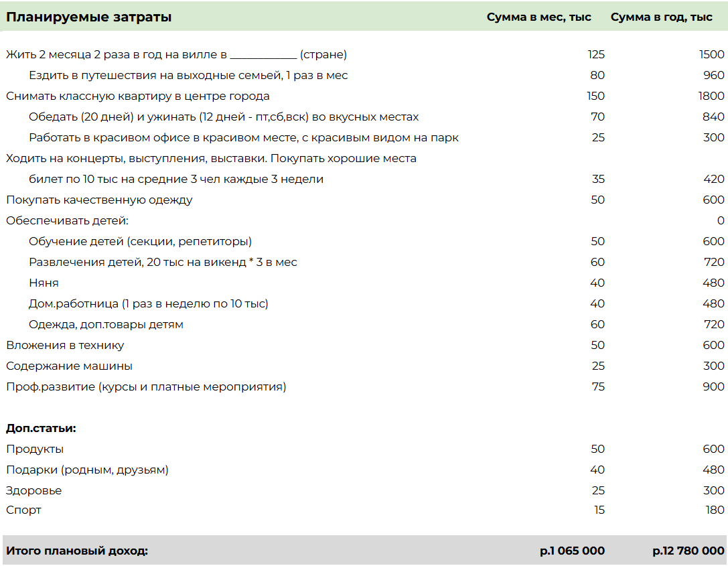Select the "Сумма в год, тыс" column header
728x566 pixels.
(x=661, y=17)
